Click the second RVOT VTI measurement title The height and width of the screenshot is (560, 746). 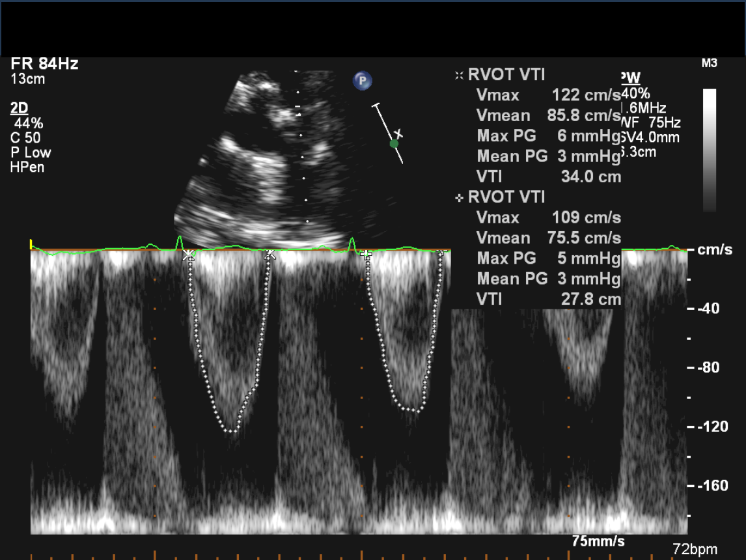pos(506,197)
